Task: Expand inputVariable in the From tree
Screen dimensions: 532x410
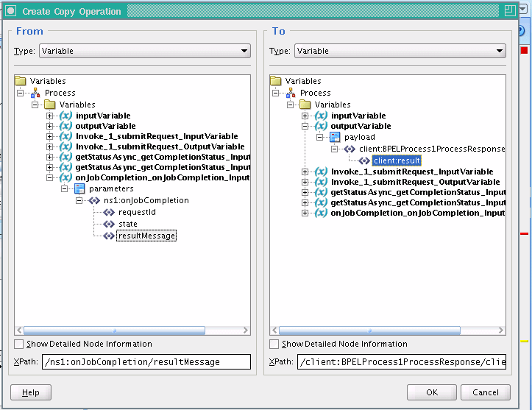Action: point(49,116)
